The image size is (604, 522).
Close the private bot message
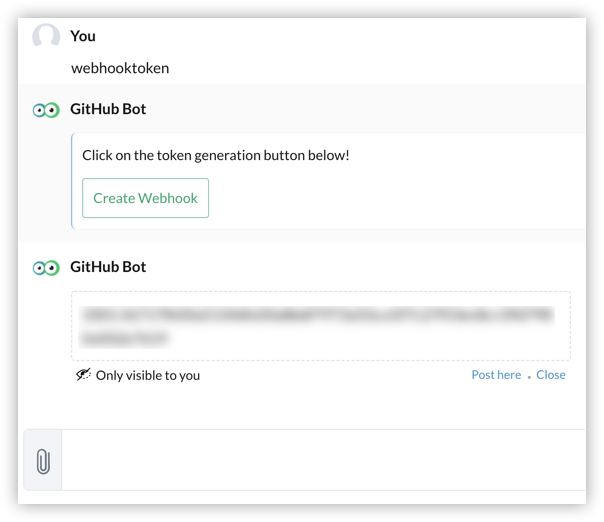click(x=550, y=375)
